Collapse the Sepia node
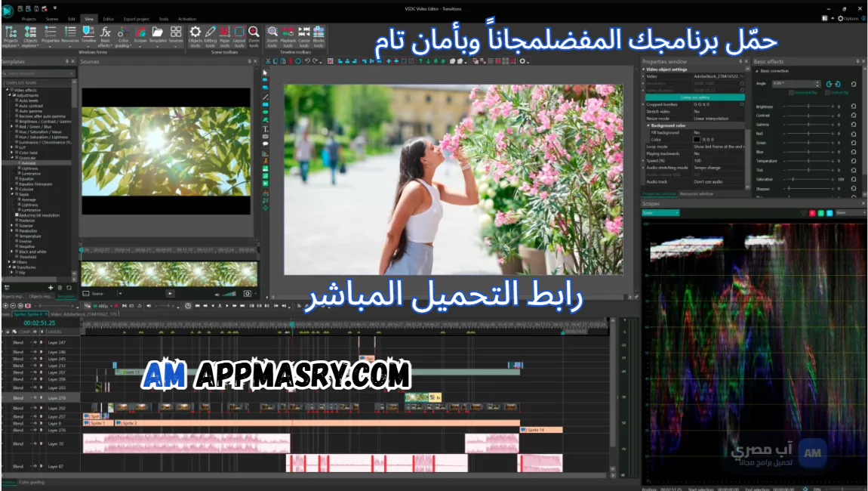 11,195
